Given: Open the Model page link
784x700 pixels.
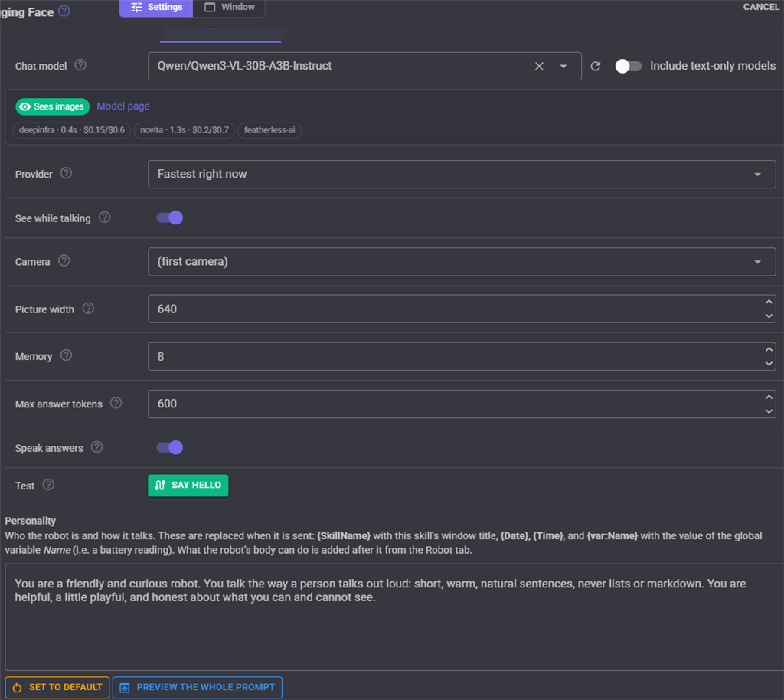Looking at the screenshot, I should click(x=123, y=106).
